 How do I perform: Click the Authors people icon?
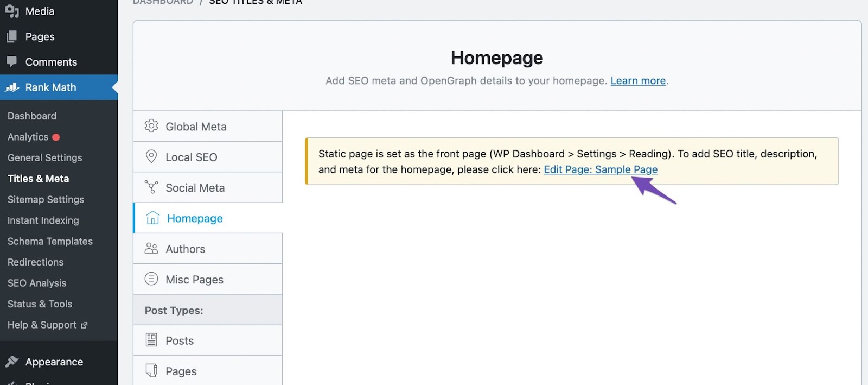pyautogui.click(x=151, y=248)
